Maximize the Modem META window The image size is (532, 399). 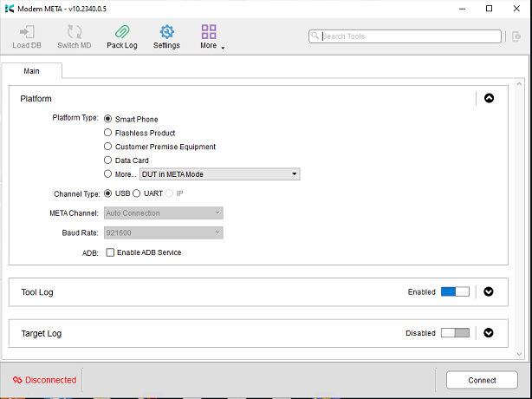[489, 9]
